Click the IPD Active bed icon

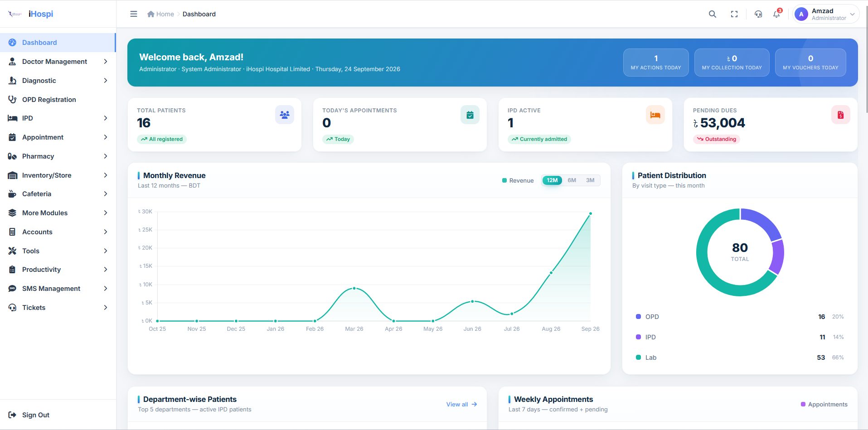pyautogui.click(x=655, y=115)
